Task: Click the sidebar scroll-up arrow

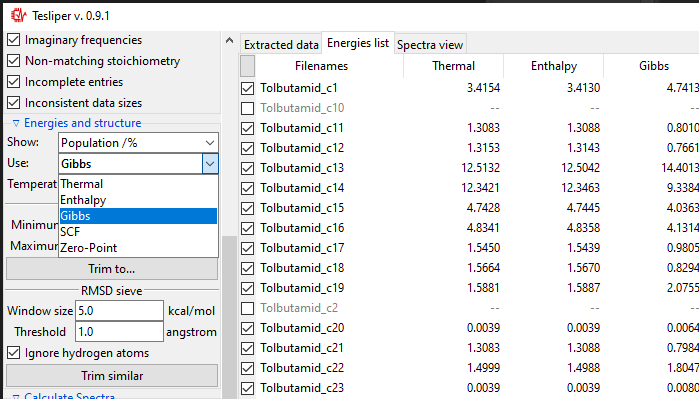Action: point(230,41)
